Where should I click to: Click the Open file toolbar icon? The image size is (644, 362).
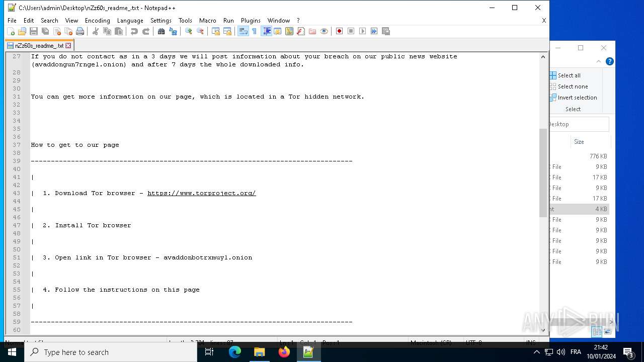[x=22, y=31]
